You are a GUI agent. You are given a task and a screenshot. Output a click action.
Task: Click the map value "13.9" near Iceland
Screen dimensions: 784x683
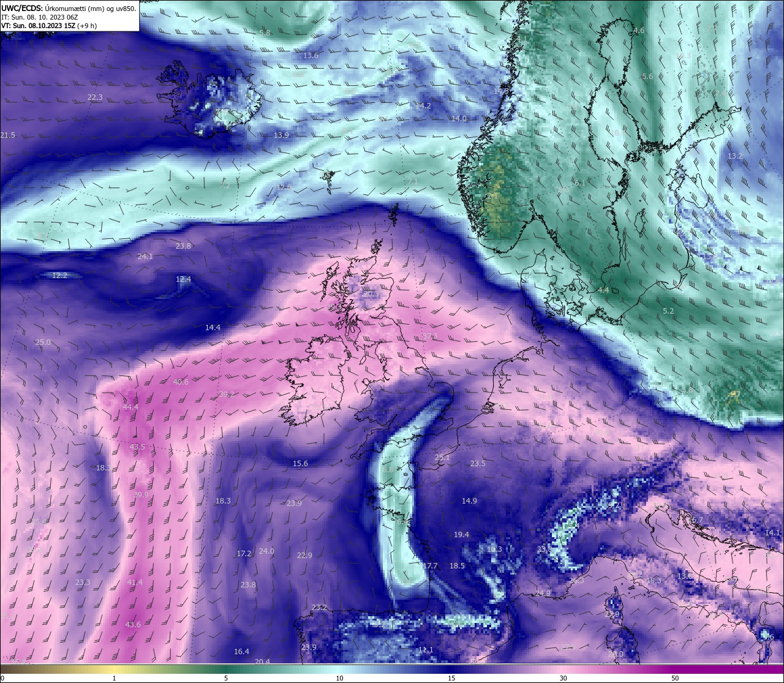click(281, 135)
